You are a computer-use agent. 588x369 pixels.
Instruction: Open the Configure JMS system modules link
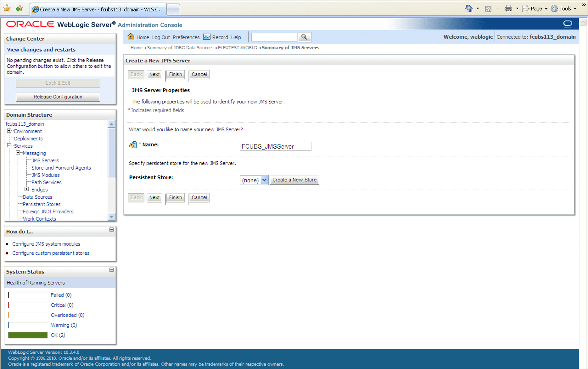[46, 244]
